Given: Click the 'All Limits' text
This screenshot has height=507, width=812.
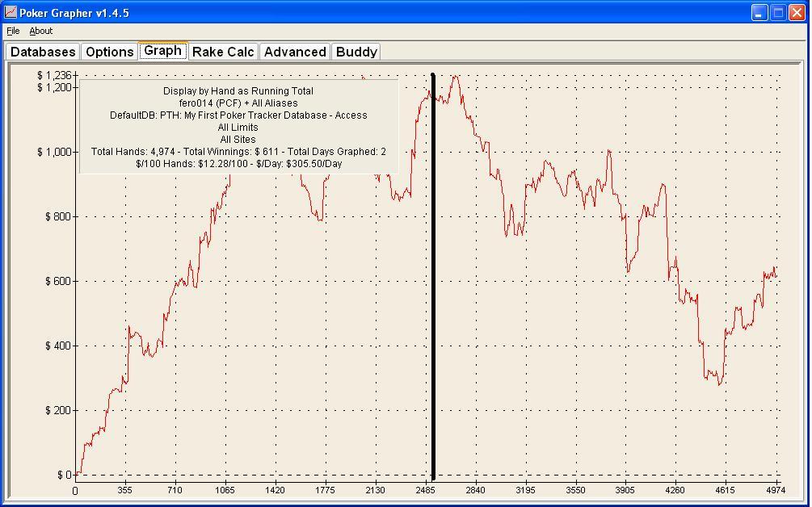Looking at the screenshot, I should 238,128.
